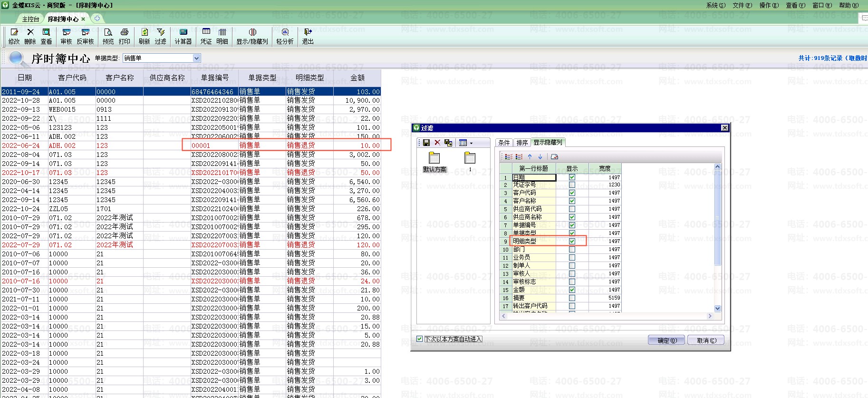
Task: Switch to the 排序 tab
Action: pos(522,143)
